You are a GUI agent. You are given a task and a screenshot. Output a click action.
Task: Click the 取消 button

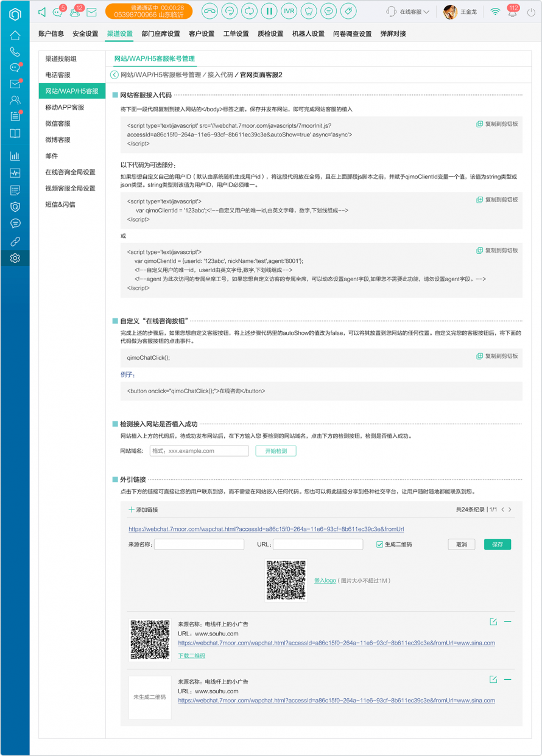(462, 545)
